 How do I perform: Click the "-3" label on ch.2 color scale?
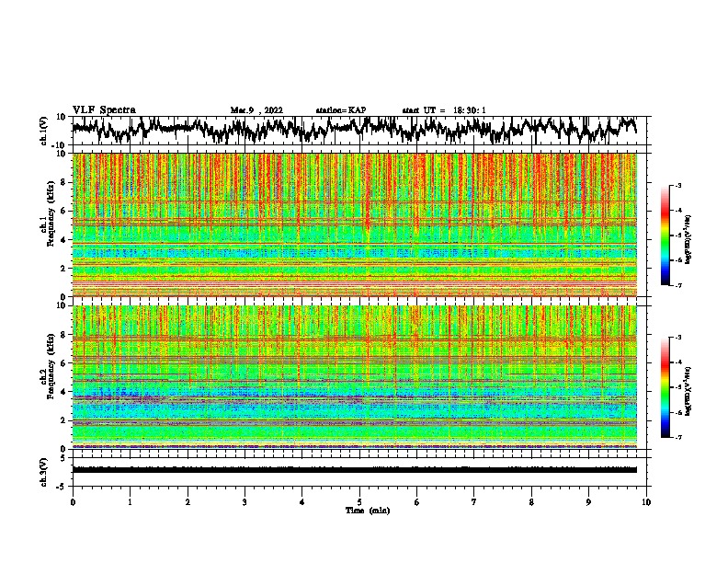tap(677, 338)
